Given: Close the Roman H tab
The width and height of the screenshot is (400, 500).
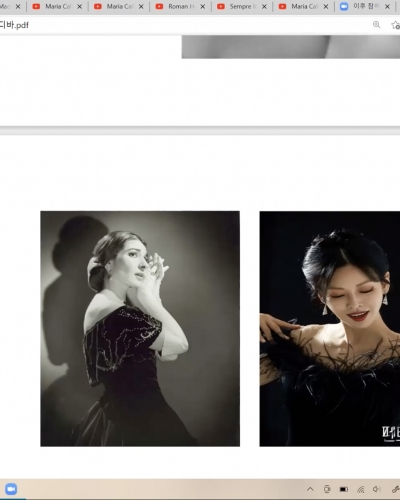Looking at the screenshot, I should coord(202,6).
